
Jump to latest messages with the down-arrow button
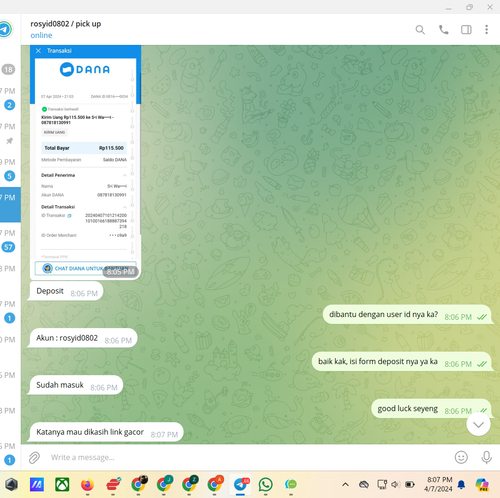(x=478, y=424)
